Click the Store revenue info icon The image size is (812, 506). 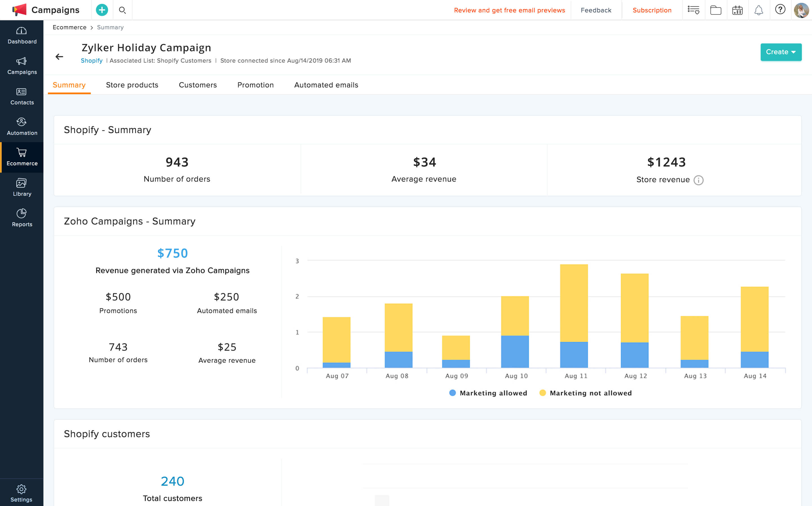pyautogui.click(x=698, y=180)
